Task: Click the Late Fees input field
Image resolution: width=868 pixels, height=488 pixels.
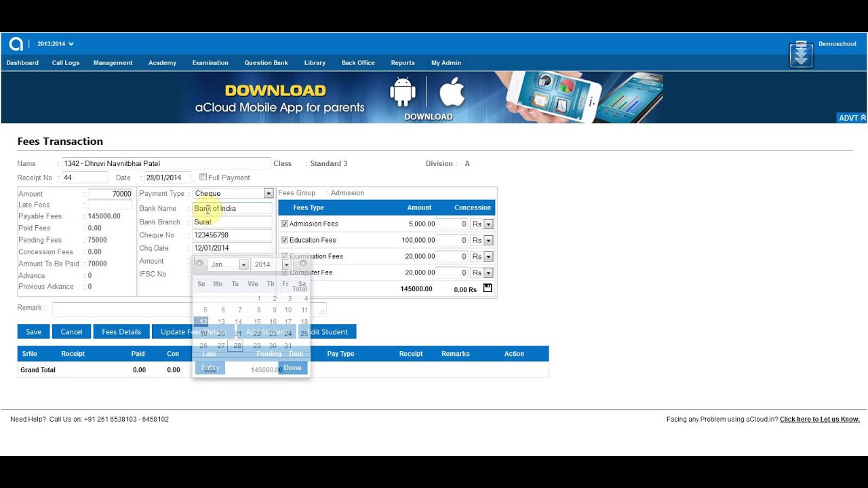Action: [x=110, y=205]
